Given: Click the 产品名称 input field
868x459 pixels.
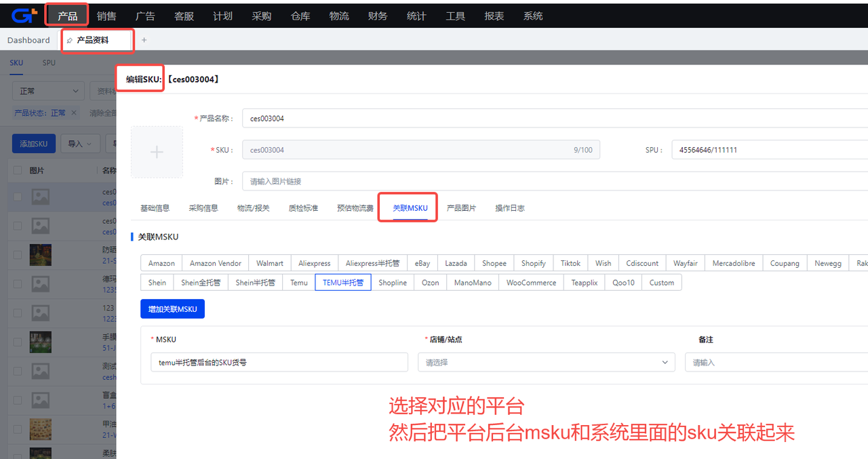Looking at the screenshot, I should click(x=555, y=118).
